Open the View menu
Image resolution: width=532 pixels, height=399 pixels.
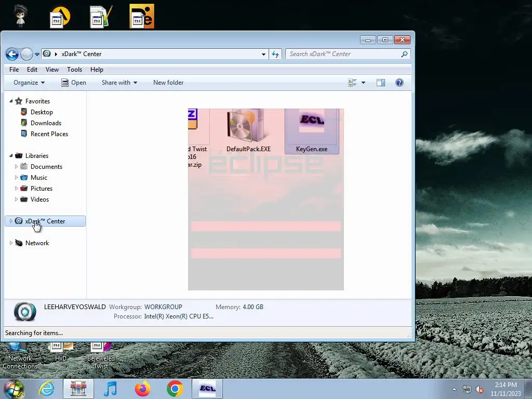(52, 70)
